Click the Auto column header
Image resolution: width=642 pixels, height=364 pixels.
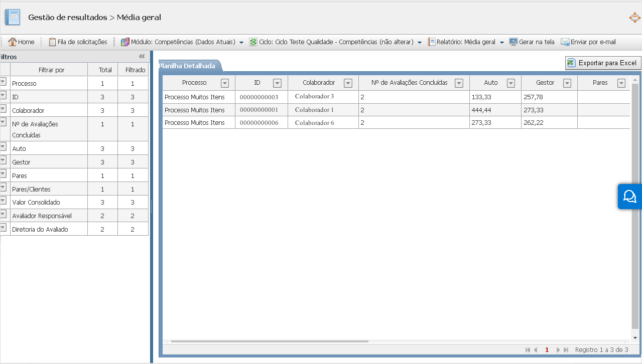(x=490, y=83)
